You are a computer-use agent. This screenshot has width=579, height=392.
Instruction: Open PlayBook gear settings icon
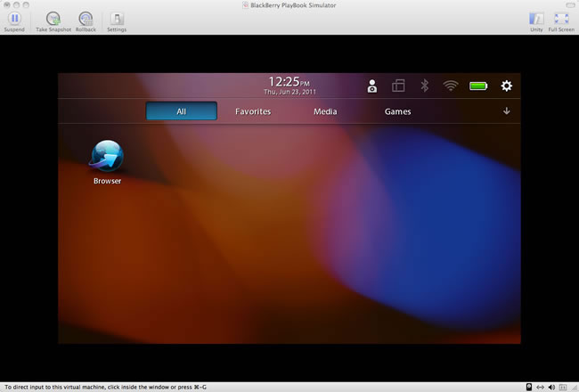coord(506,86)
